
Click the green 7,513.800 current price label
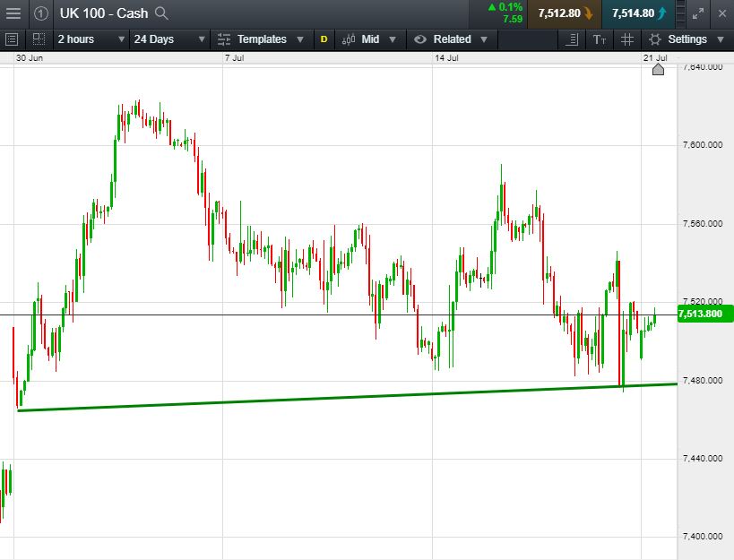[704, 314]
